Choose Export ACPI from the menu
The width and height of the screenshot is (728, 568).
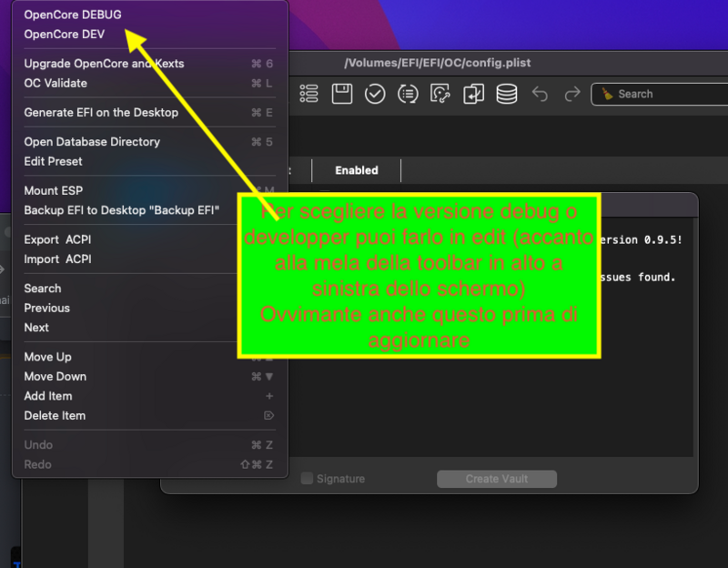pyautogui.click(x=57, y=239)
